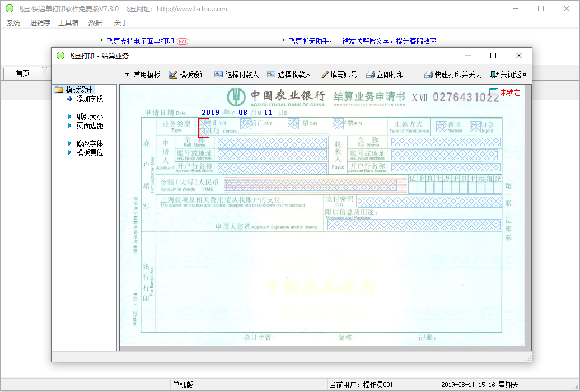Viewport: 580px width, 392px height.
Task: Check the 其他 Others box
Action: point(204,133)
